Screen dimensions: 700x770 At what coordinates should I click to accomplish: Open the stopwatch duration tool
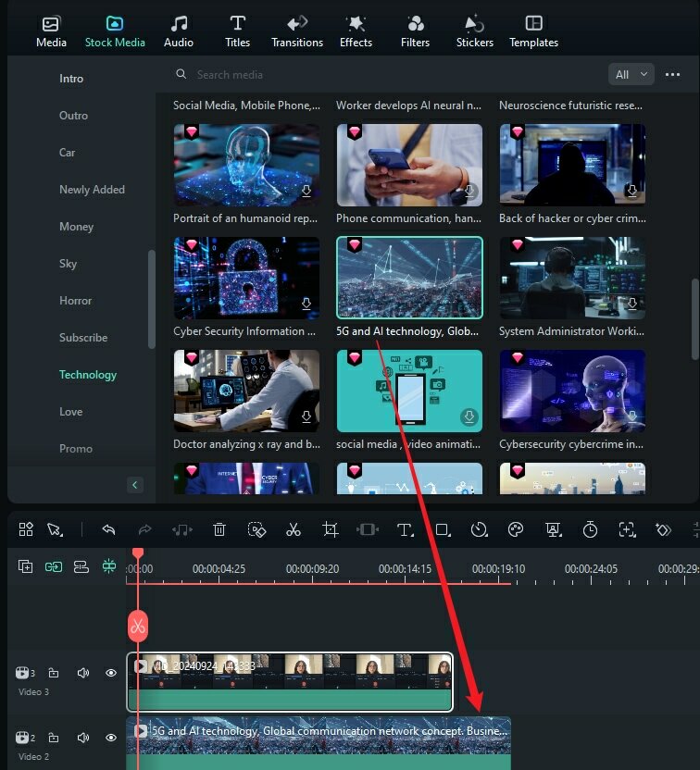pyautogui.click(x=590, y=529)
